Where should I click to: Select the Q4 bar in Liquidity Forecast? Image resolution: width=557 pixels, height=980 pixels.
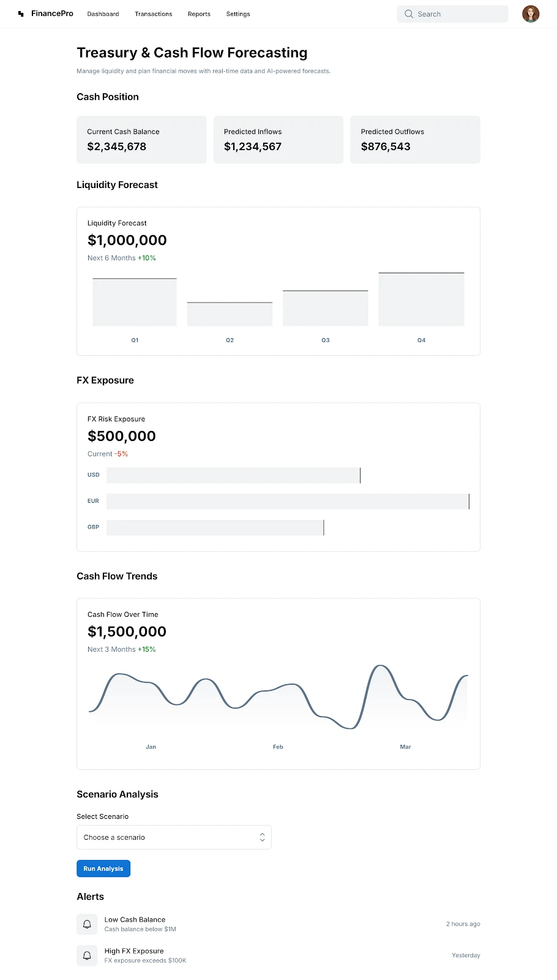[x=421, y=300]
